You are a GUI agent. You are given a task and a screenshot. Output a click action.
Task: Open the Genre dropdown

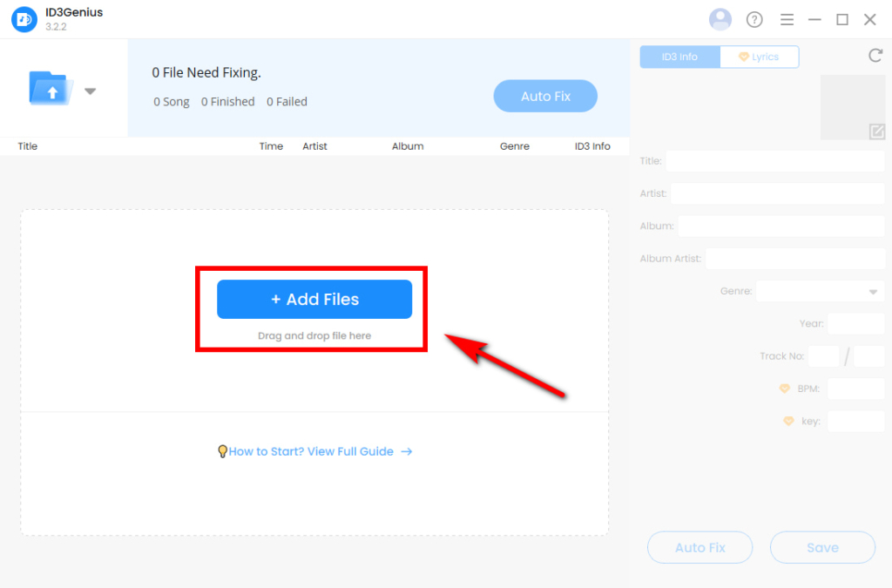(873, 291)
